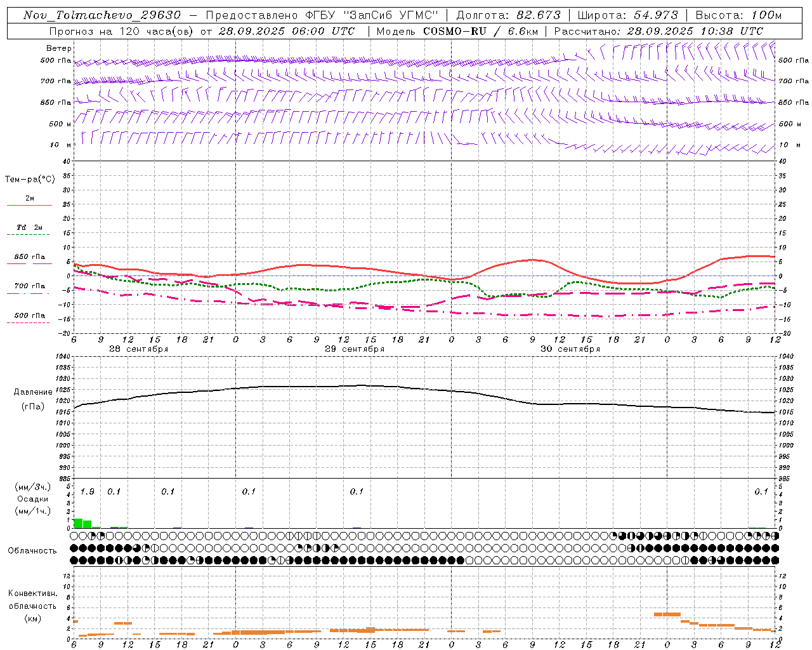Viewport: 812px width, 650px height.
Task: Click the 'Рассчитано: 28.09.2025 10:38 UTC' timestamp
Action: coord(658,31)
